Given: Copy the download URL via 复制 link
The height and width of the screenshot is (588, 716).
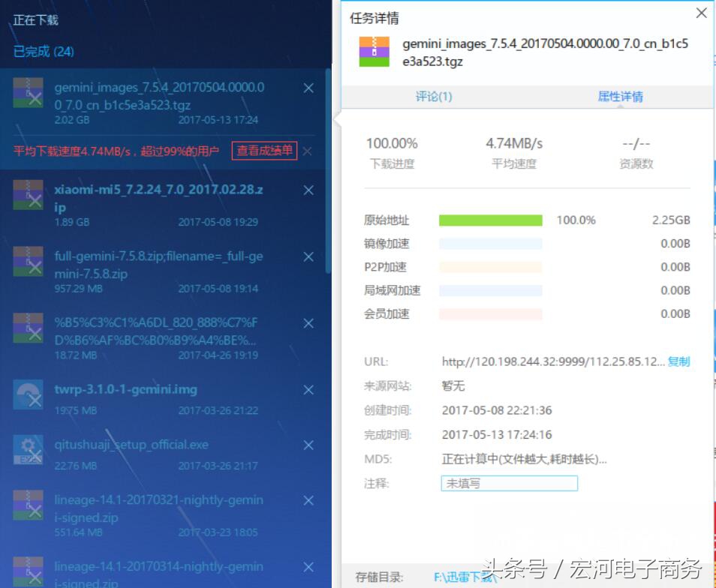Looking at the screenshot, I should (678, 361).
